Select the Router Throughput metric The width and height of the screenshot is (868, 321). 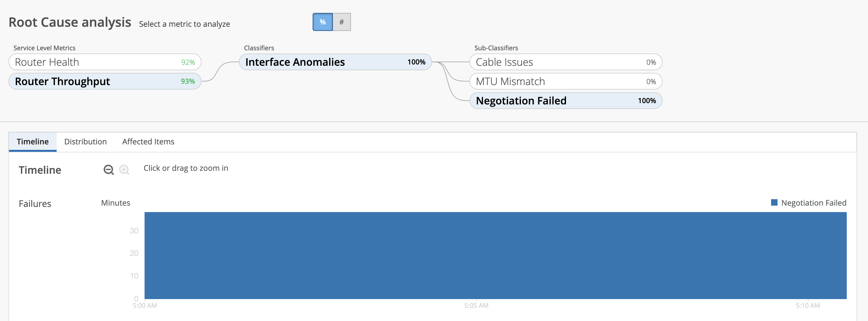pyautogui.click(x=104, y=81)
